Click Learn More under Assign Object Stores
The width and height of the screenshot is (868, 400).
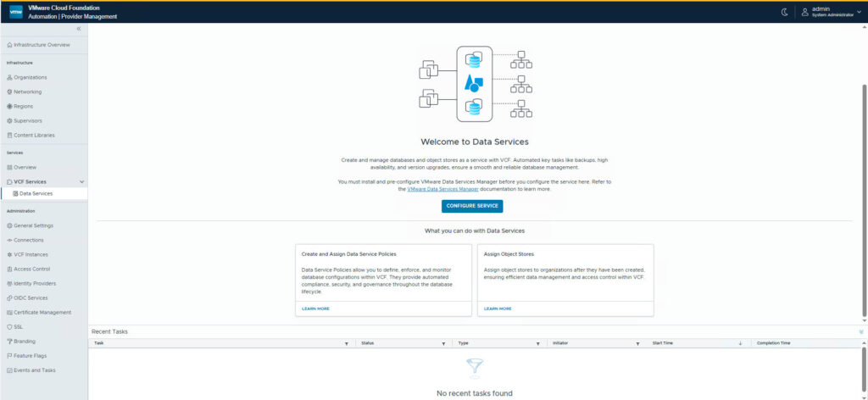tap(498, 308)
